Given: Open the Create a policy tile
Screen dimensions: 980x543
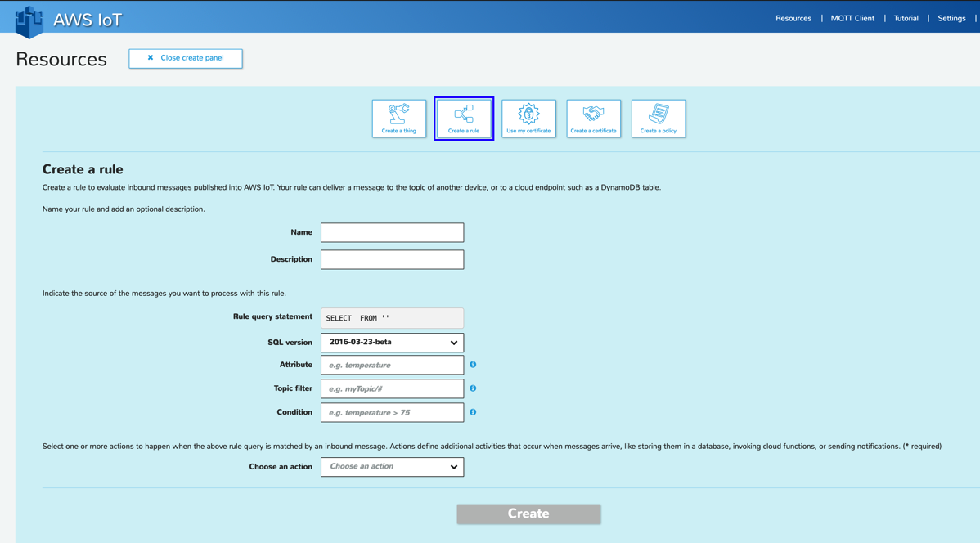Looking at the screenshot, I should click(x=659, y=119).
